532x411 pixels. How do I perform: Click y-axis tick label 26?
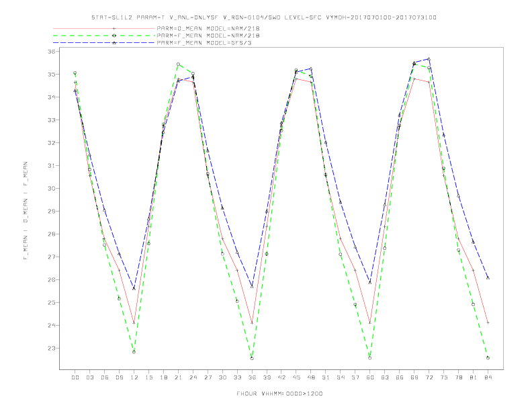pyautogui.click(x=52, y=280)
